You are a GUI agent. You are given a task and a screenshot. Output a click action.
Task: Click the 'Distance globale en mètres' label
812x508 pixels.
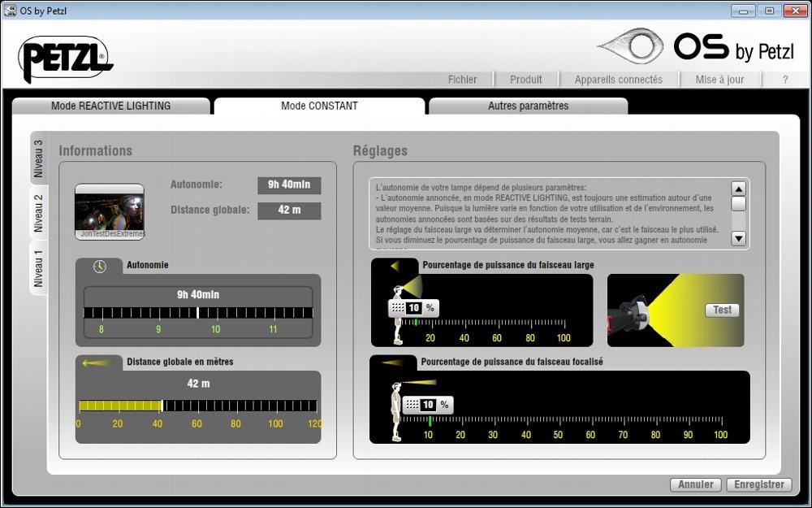(x=179, y=362)
